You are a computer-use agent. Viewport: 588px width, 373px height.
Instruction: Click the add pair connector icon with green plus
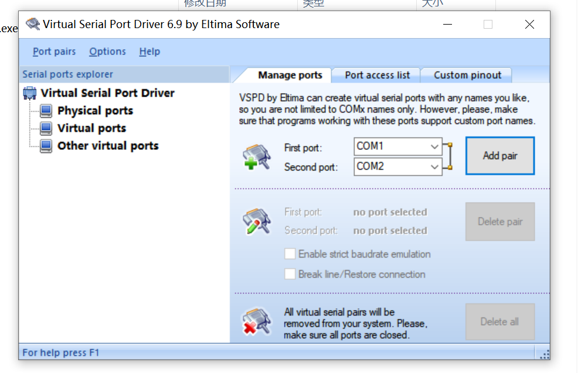257,158
